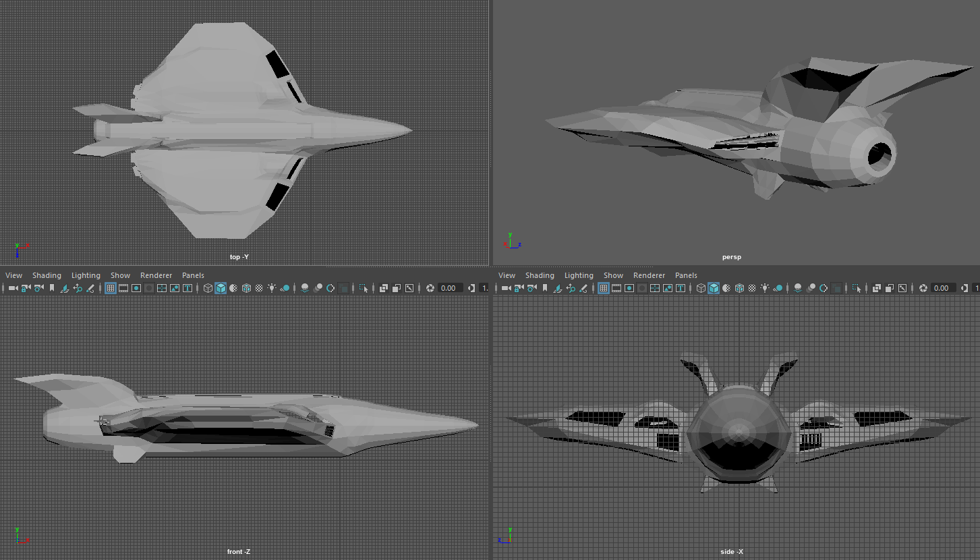Click Show menu in the front view panel
The height and width of the screenshot is (560, 980).
click(x=120, y=275)
